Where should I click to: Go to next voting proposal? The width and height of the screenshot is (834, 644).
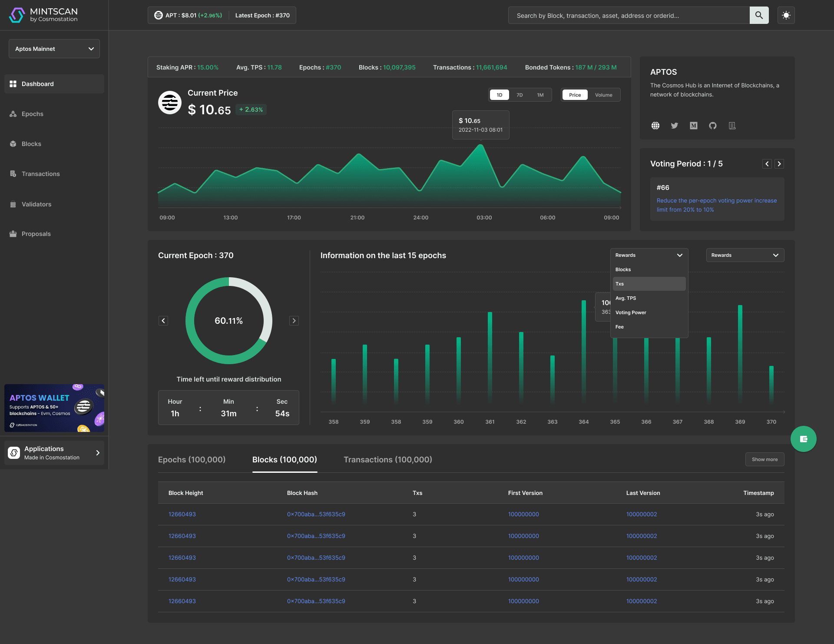click(779, 164)
